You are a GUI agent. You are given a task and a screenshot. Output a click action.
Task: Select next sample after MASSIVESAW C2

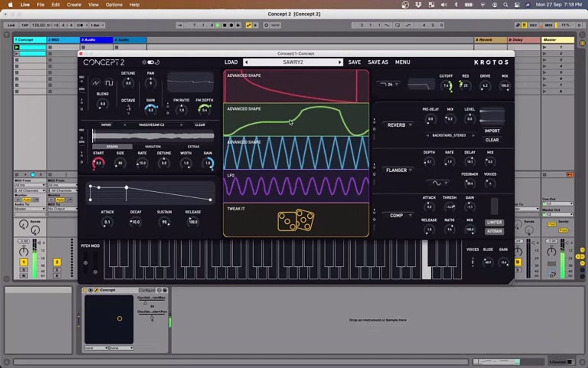tap(181, 125)
